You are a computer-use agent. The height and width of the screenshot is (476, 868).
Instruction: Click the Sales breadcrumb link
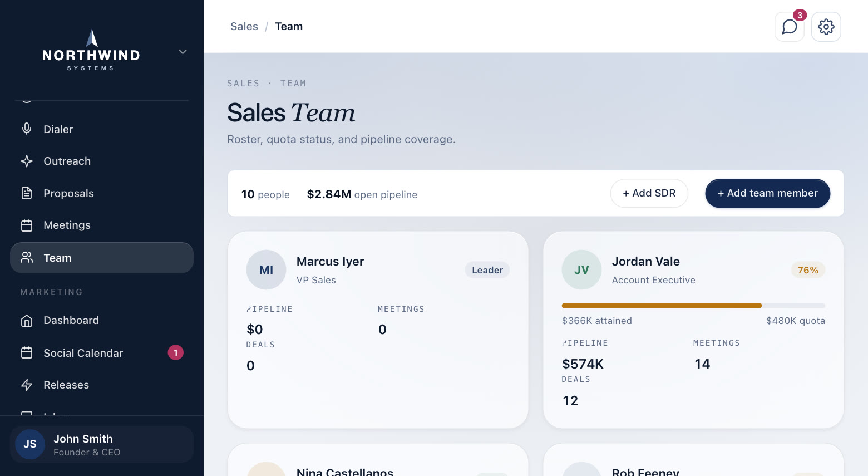(244, 27)
